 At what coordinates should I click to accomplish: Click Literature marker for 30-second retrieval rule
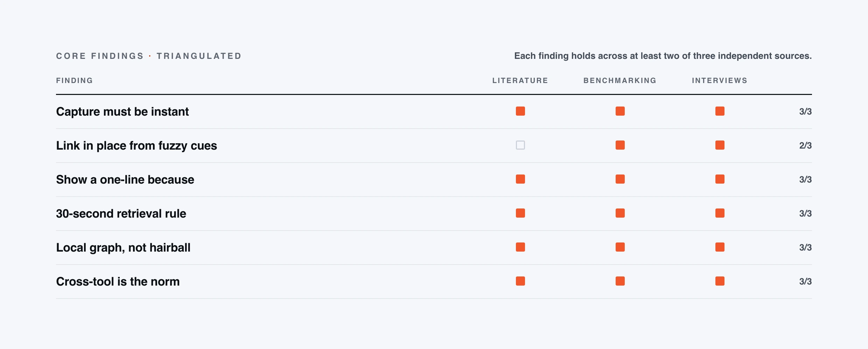tap(520, 213)
